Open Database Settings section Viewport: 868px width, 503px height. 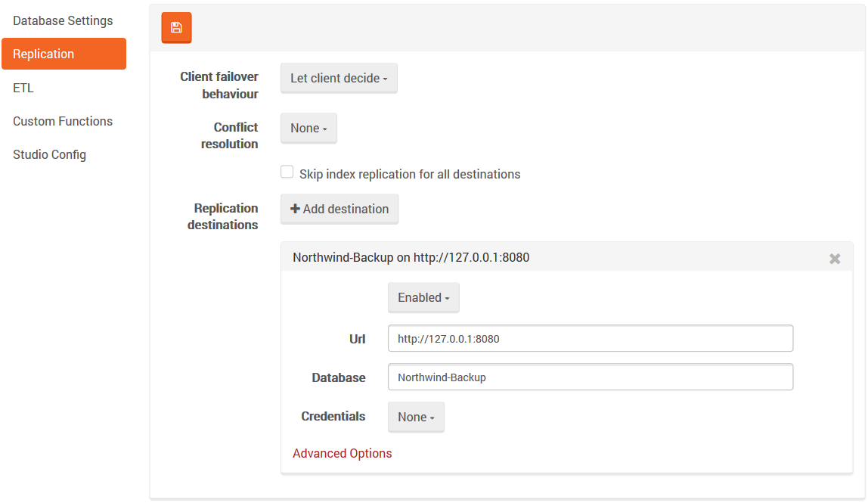click(63, 20)
